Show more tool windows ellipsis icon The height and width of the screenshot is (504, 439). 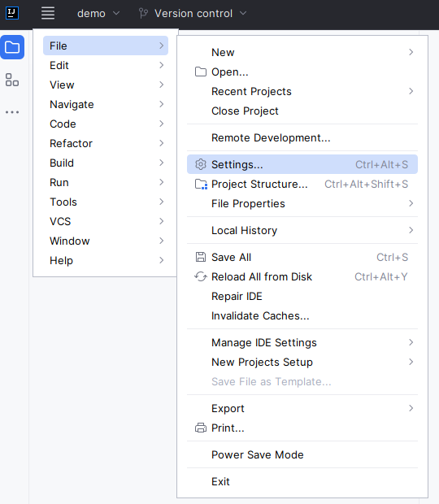pos(12,112)
